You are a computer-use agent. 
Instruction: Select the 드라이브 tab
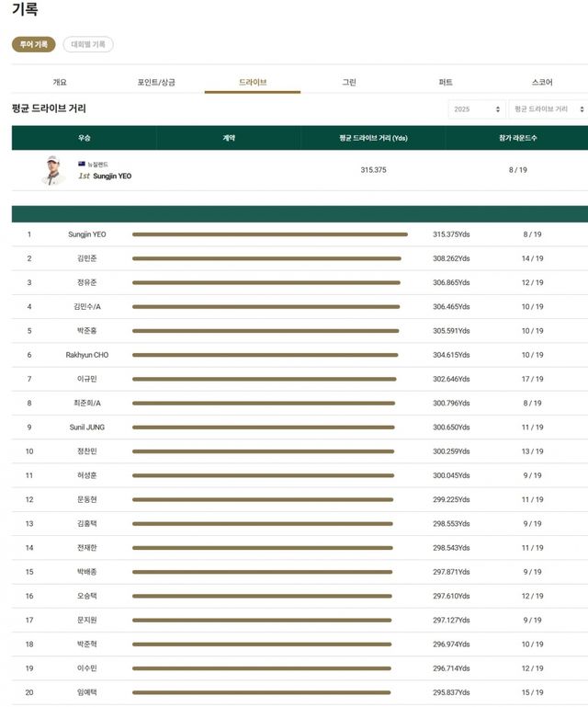[253, 82]
